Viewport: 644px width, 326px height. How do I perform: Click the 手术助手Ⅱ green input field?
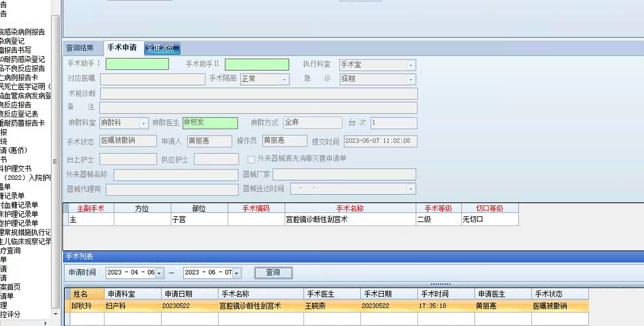(257, 64)
